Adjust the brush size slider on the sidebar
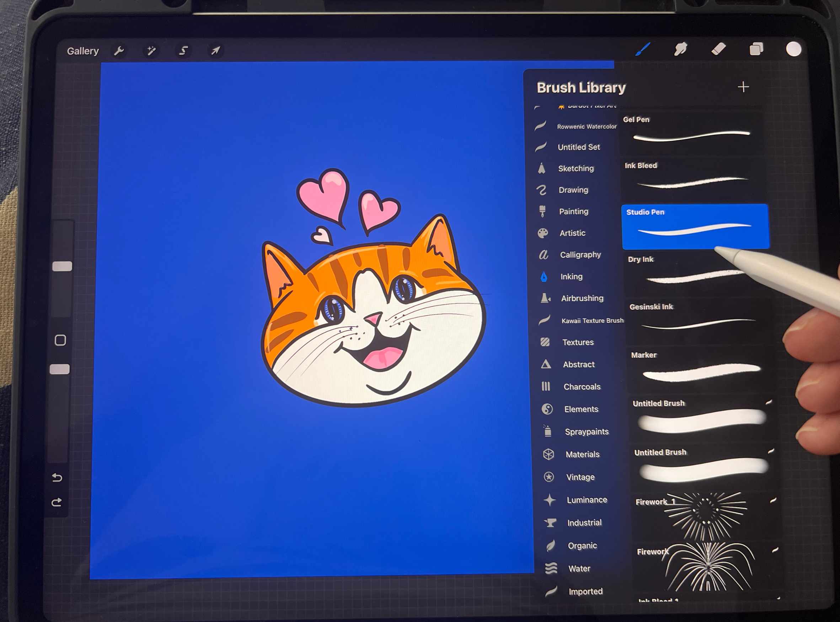Image resolution: width=840 pixels, height=622 pixels. [63, 266]
